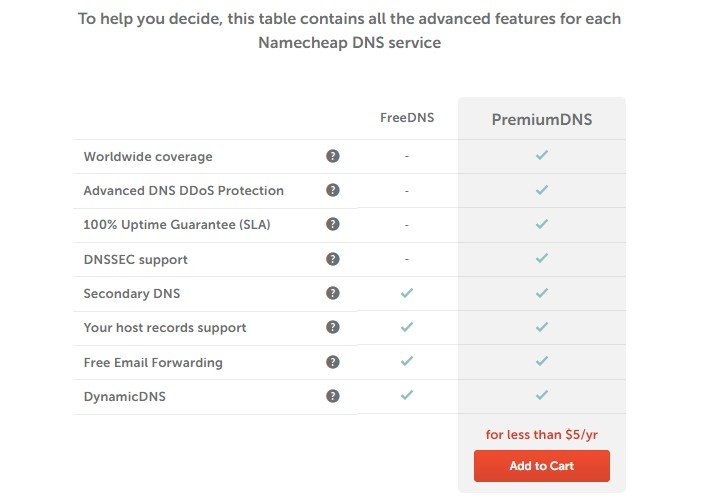Viewport: 722px width, 499px height.
Task: Click FreeDNS checkmark for DynamicDNS
Action: pyautogui.click(x=406, y=396)
